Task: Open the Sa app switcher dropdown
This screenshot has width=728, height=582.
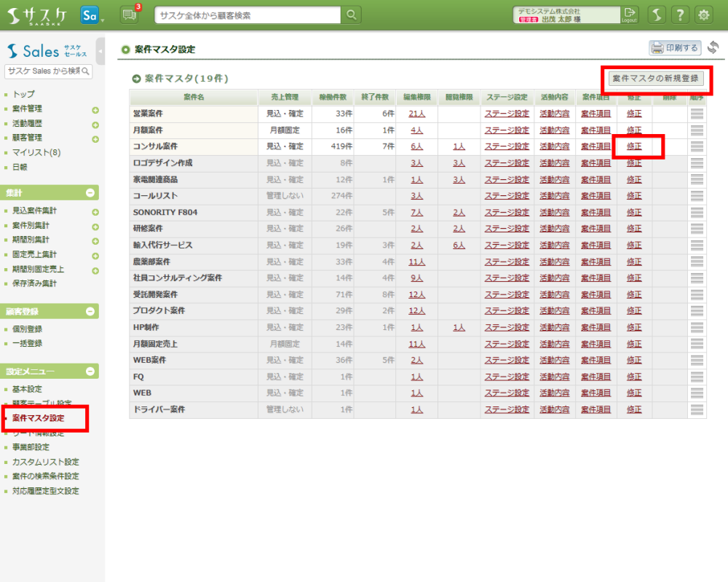Action: (92, 15)
